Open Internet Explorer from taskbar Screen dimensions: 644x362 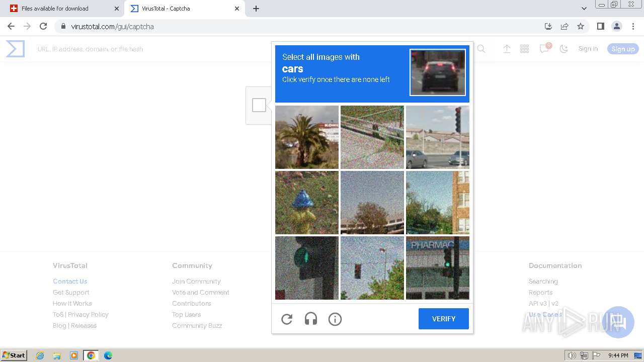[40, 355]
